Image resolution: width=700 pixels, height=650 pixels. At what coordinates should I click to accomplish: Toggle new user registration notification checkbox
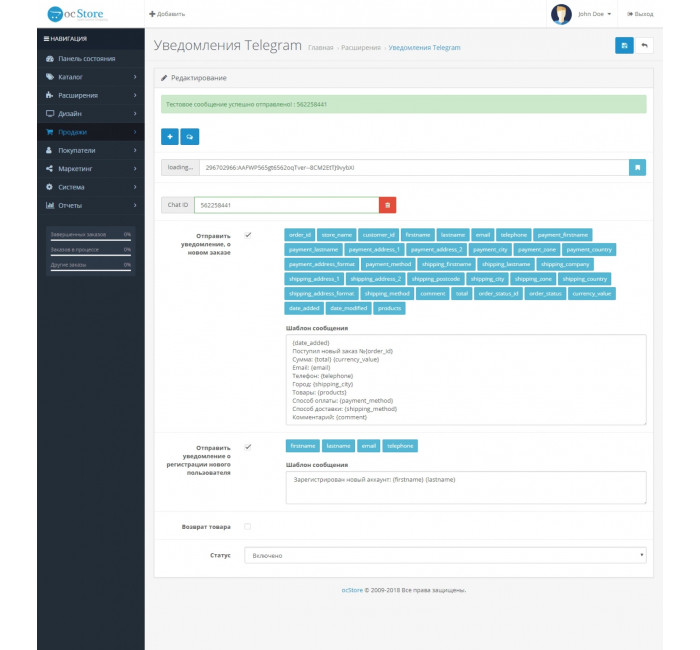click(248, 447)
